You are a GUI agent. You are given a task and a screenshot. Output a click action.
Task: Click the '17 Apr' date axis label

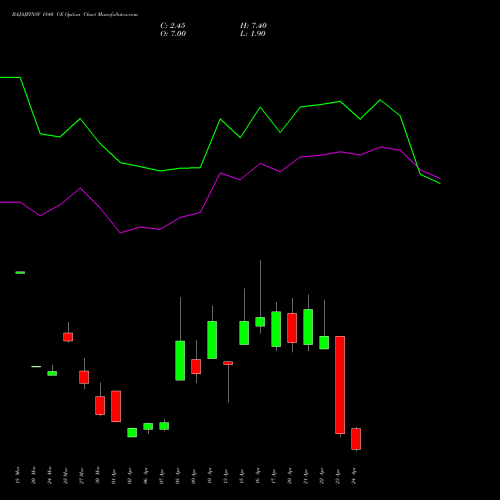click(x=273, y=475)
